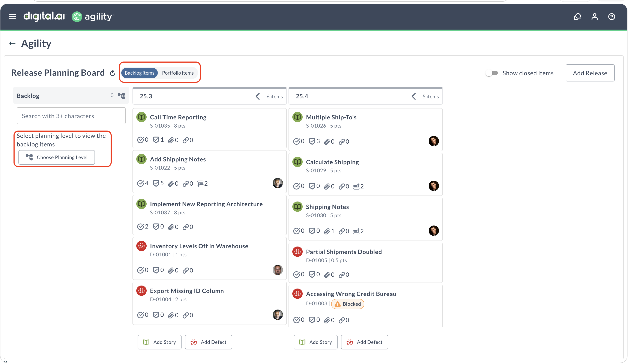
Task: Click the links icon on Call Time Reporting
Action: pos(186,140)
